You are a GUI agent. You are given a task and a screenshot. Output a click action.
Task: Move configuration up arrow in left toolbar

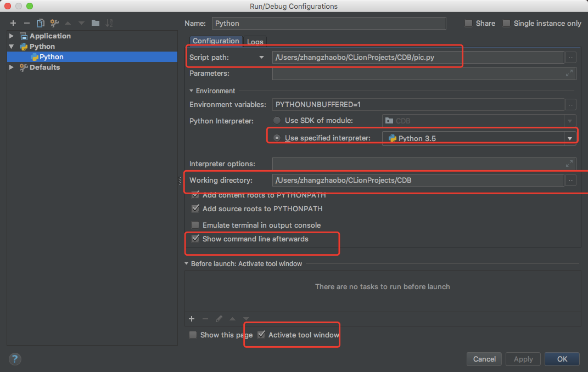(x=68, y=23)
